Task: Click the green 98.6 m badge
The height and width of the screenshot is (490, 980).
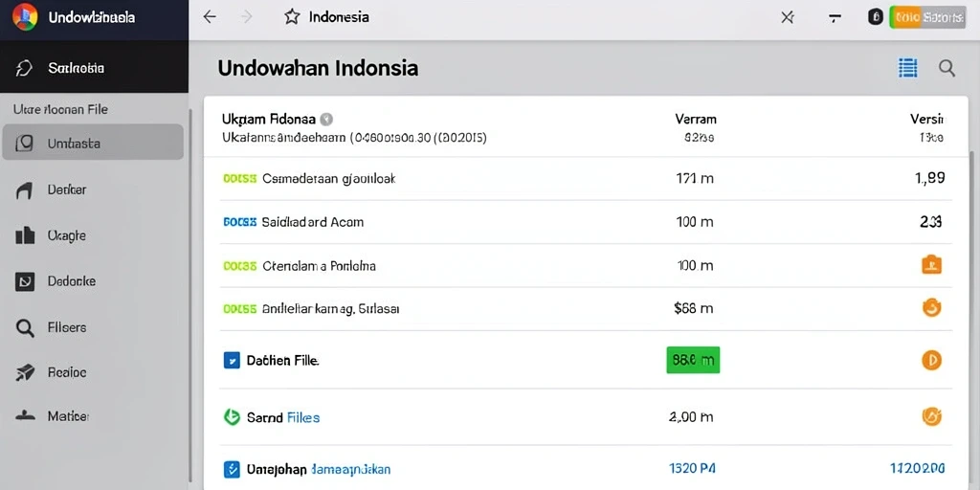Action: coord(693,360)
